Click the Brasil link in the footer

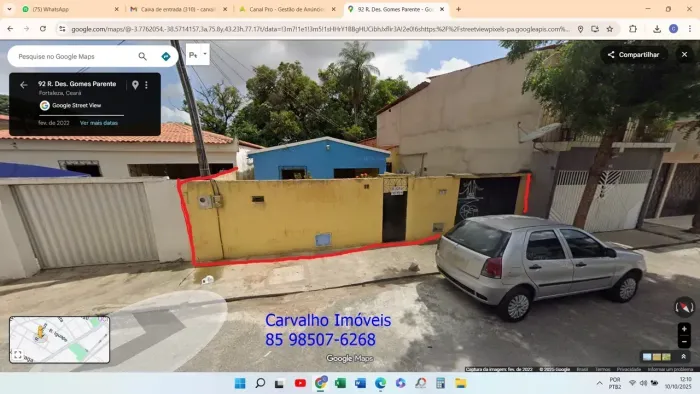pyautogui.click(x=582, y=369)
